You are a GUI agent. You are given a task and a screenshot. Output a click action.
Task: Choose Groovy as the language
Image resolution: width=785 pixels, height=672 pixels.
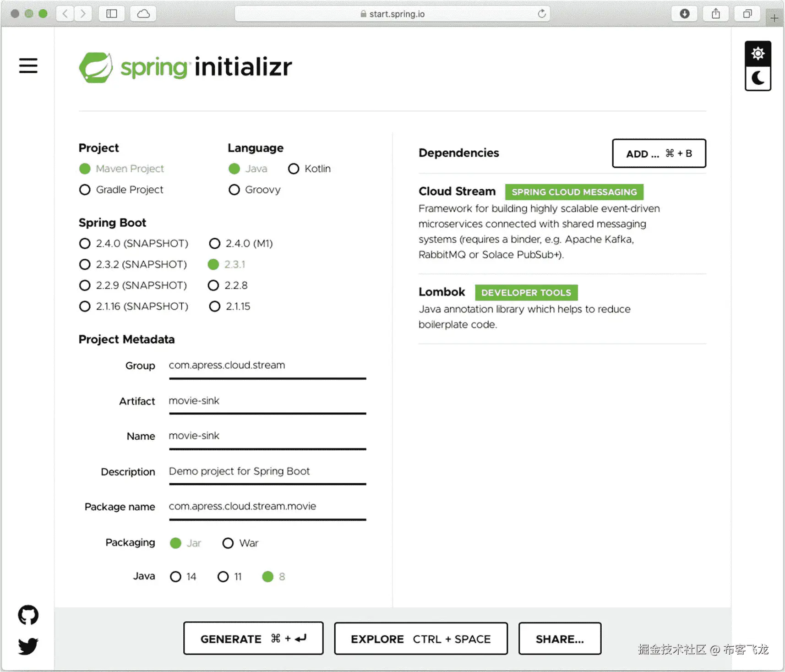254,190
